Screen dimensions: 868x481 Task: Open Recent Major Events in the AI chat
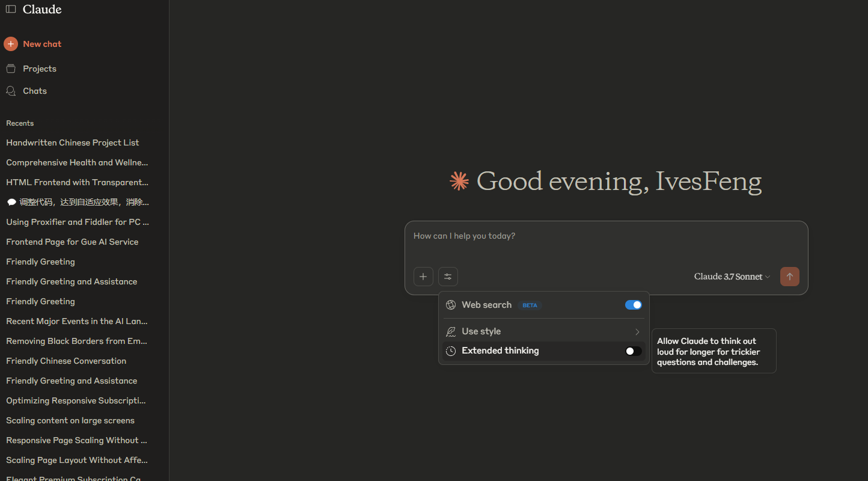coord(76,321)
